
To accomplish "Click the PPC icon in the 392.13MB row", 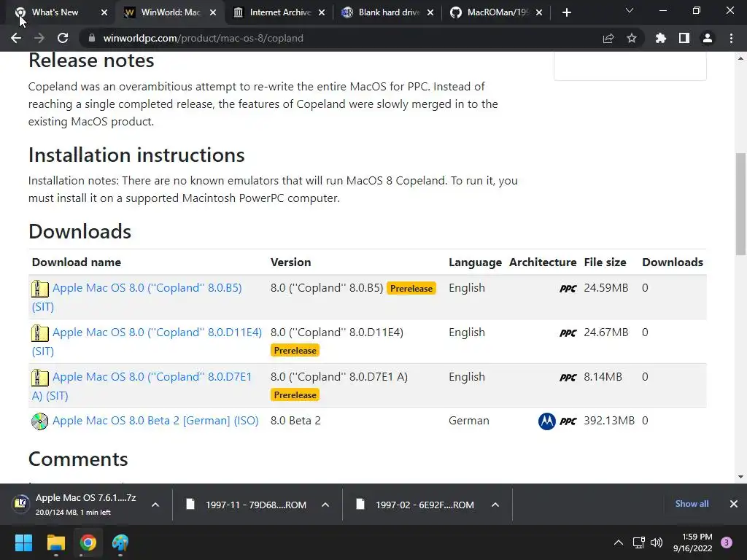I will pyautogui.click(x=568, y=421).
